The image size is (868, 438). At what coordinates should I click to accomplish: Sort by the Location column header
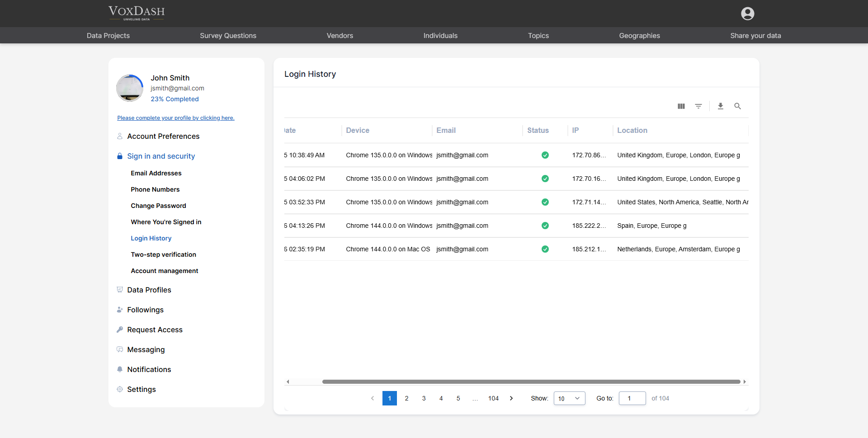point(632,130)
